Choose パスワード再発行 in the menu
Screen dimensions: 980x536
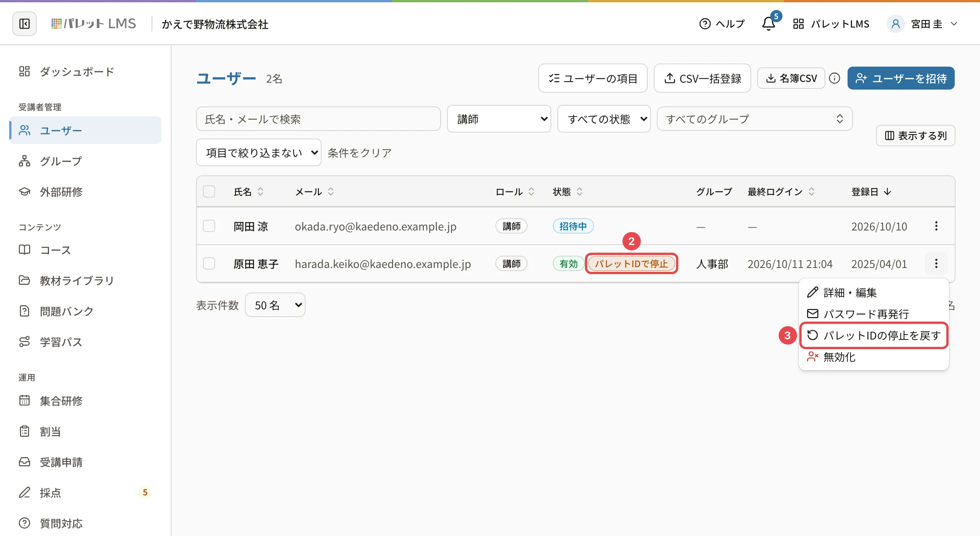pyautogui.click(x=874, y=314)
